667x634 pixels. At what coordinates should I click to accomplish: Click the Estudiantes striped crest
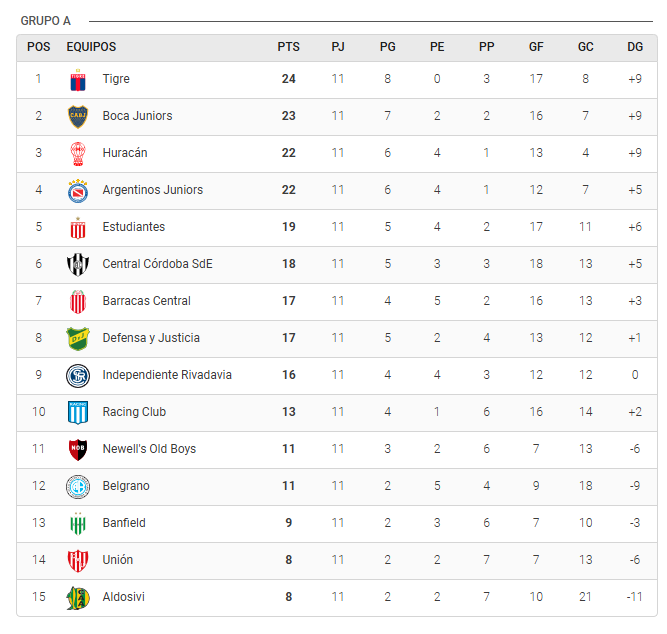point(78,228)
